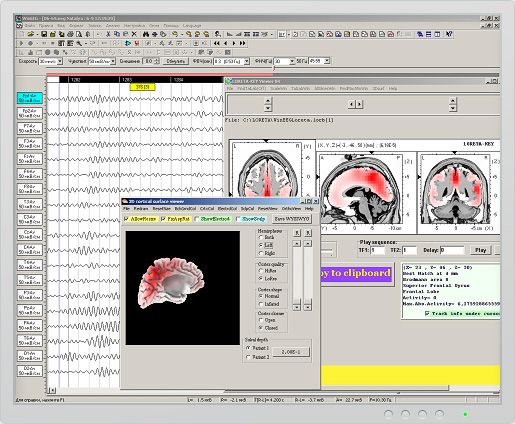Click the Смещение offset spinner arrows
Screen dimensions: 515x424
pos(157,61)
